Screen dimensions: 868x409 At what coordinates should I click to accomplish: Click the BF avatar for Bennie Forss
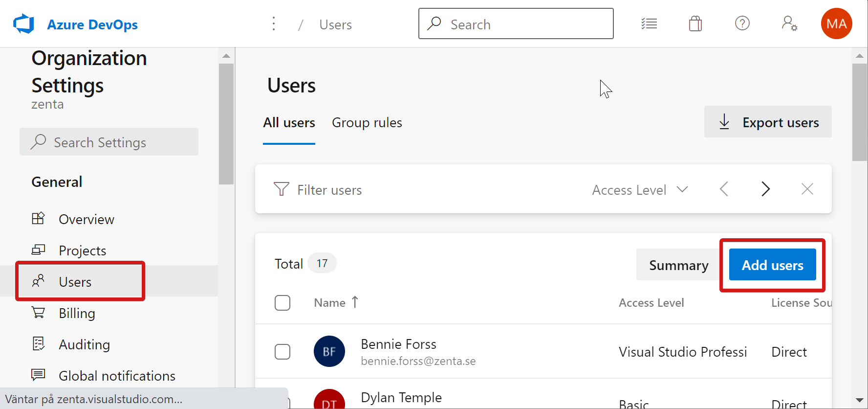click(329, 351)
